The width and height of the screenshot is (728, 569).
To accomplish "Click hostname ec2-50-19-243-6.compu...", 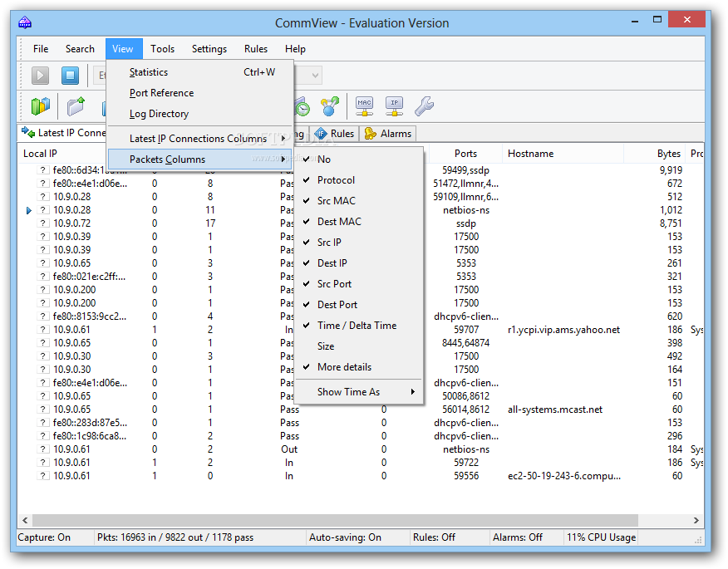I will tap(564, 476).
